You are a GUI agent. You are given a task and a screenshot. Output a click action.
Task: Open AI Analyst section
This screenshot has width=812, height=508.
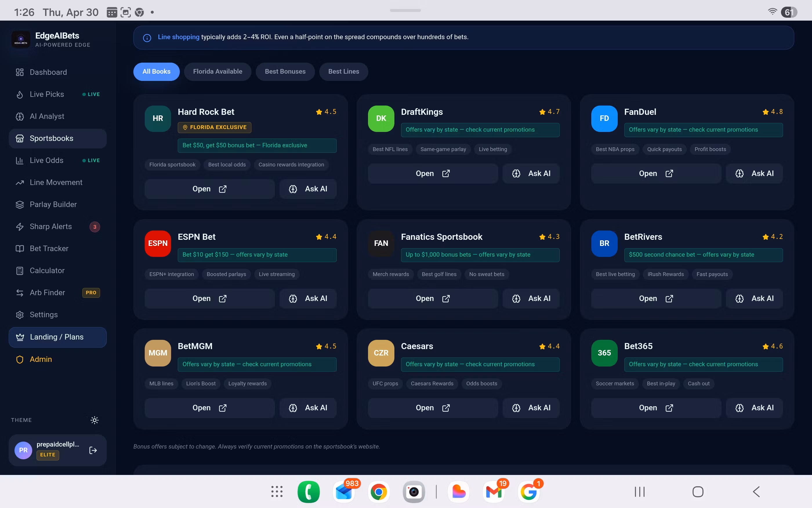pos(57,116)
